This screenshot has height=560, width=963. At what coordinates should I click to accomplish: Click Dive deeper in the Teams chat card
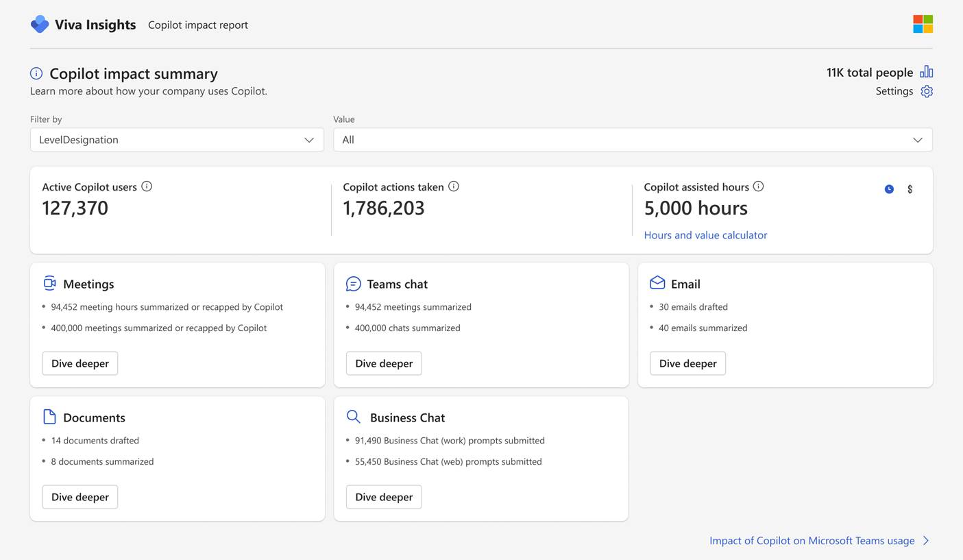[x=384, y=363]
